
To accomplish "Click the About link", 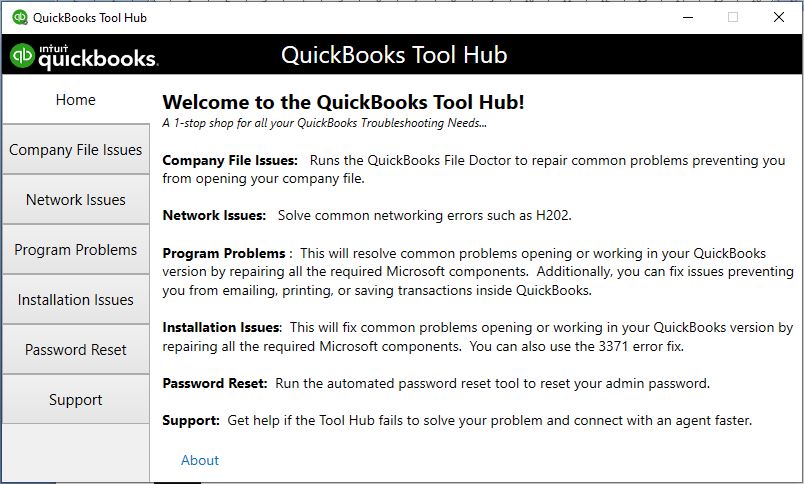I will point(200,460).
